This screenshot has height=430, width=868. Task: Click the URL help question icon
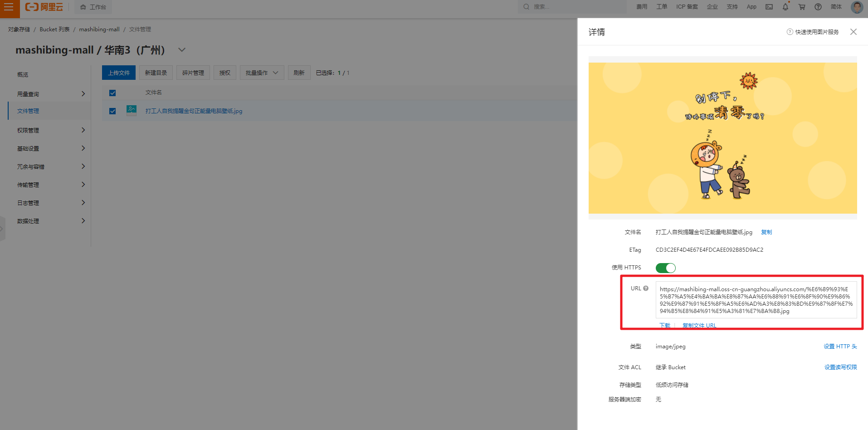tap(646, 288)
